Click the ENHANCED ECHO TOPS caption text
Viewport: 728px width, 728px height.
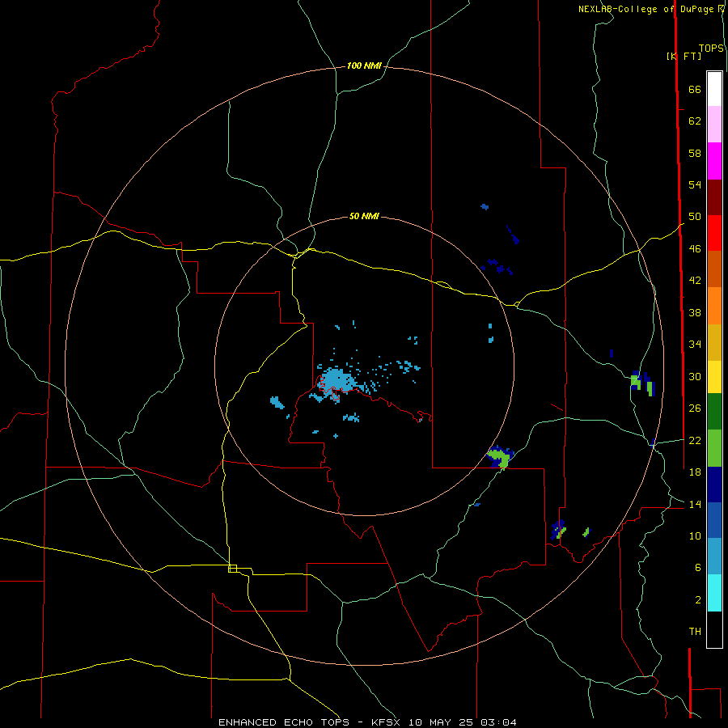284,722
